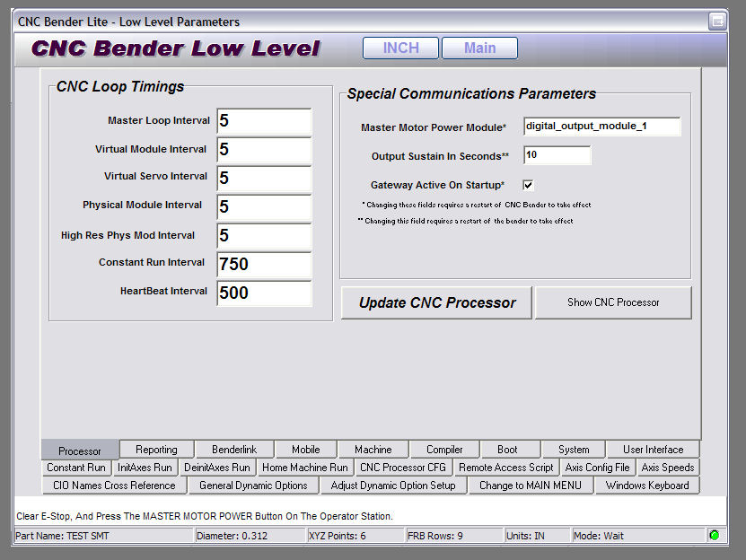Viewport: 746px width, 560px height.
Task: Open the Compiler tab
Action: pyautogui.click(x=444, y=450)
